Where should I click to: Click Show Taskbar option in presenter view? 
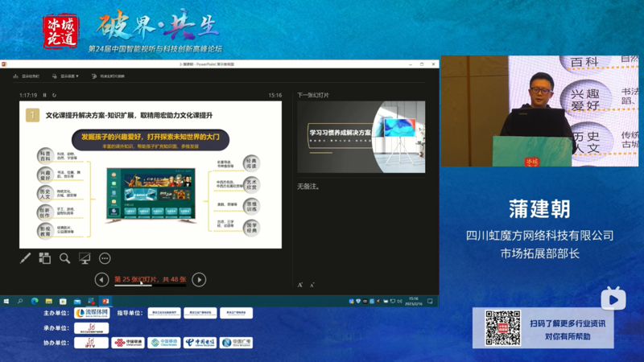pyautogui.click(x=26, y=76)
